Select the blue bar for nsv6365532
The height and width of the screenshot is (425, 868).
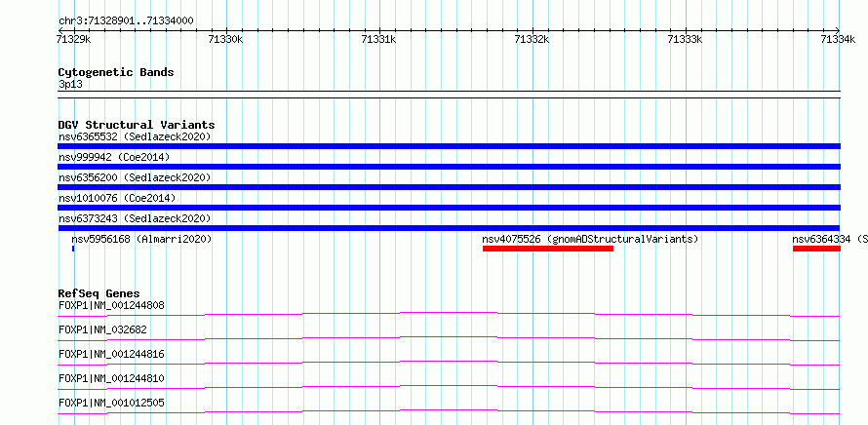point(449,146)
